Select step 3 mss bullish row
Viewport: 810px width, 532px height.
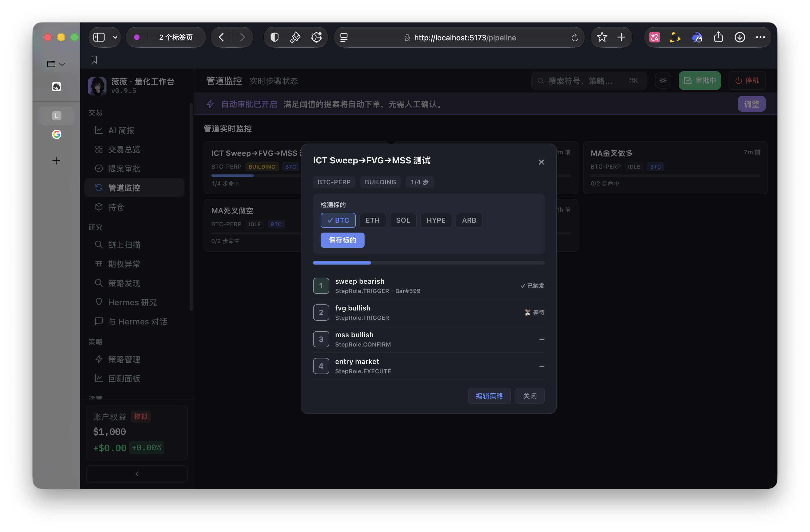429,339
